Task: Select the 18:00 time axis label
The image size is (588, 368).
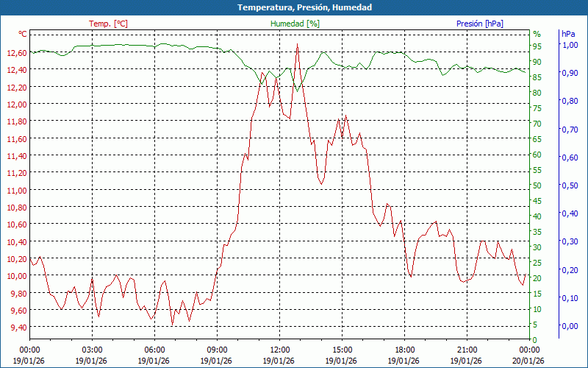Action: click(404, 350)
